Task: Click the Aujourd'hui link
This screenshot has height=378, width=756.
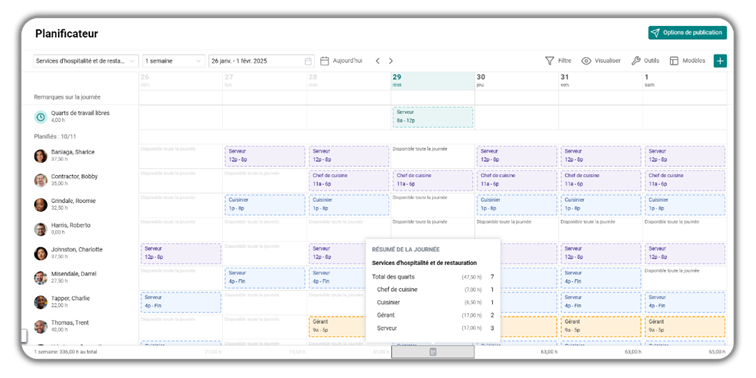Action: click(347, 61)
